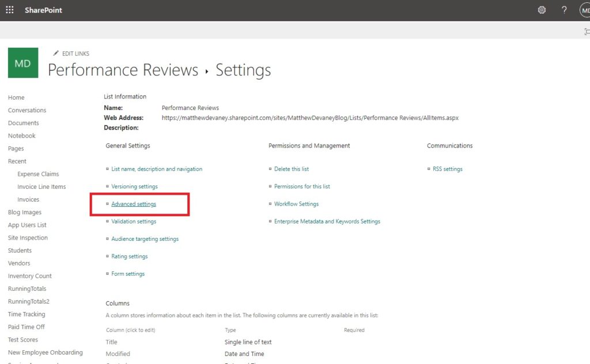Viewport: 590px width, 364px height.
Task: Click the Columns section heading
Action: pyautogui.click(x=118, y=304)
